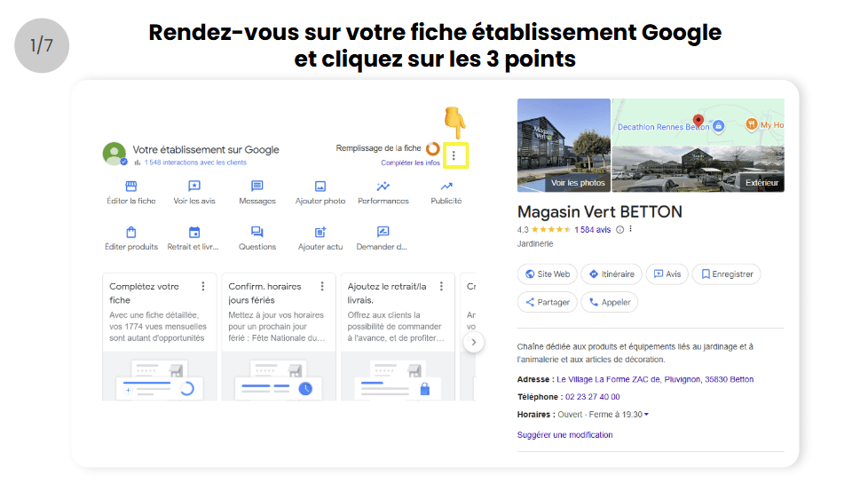Image resolution: width=868 pixels, height=484 pixels.
Task: Click the Site Web button
Action: (x=548, y=274)
